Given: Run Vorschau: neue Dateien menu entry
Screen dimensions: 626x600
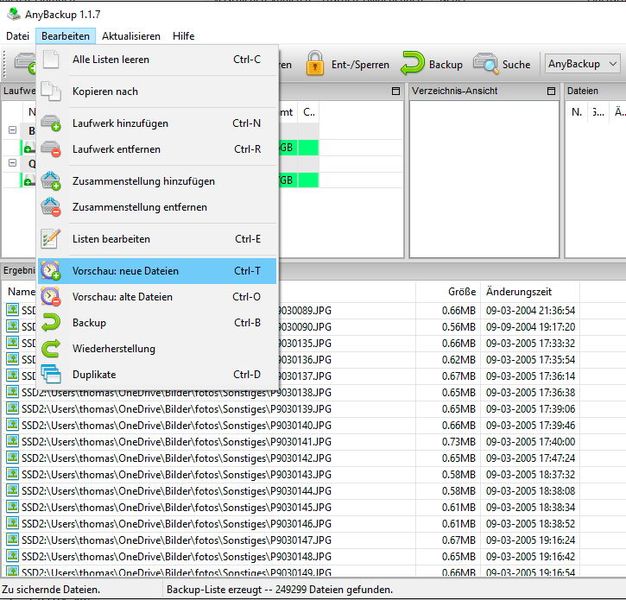Looking at the screenshot, I should click(x=157, y=271).
